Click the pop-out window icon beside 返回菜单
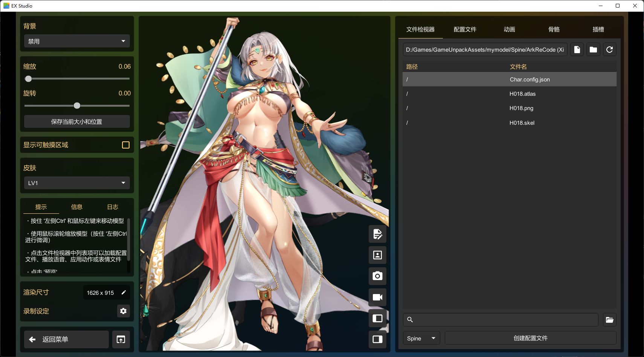 [x=121, y=339]
